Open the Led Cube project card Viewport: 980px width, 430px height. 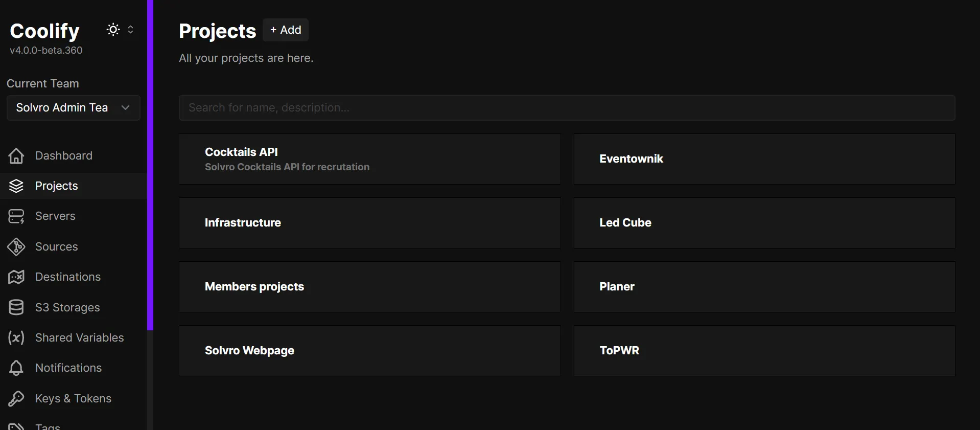764,223
